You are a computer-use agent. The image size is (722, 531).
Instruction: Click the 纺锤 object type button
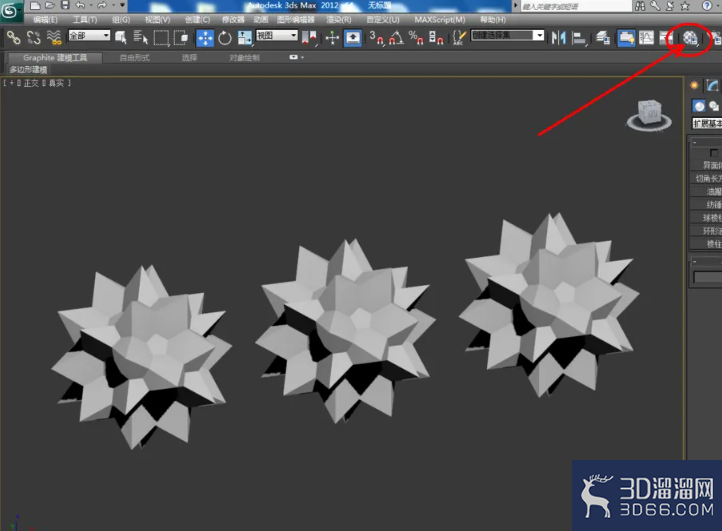point(706,204)
